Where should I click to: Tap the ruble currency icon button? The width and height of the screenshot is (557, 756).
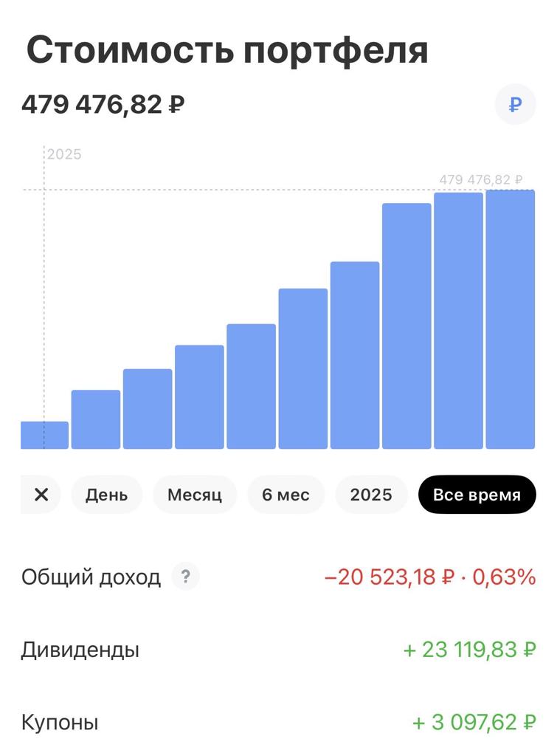coord(515,105)
